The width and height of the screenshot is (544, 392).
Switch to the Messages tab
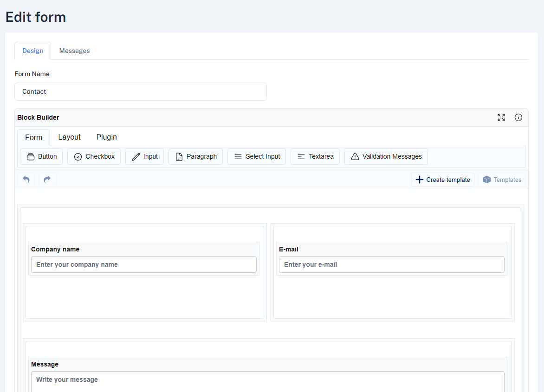pos(74,51)
